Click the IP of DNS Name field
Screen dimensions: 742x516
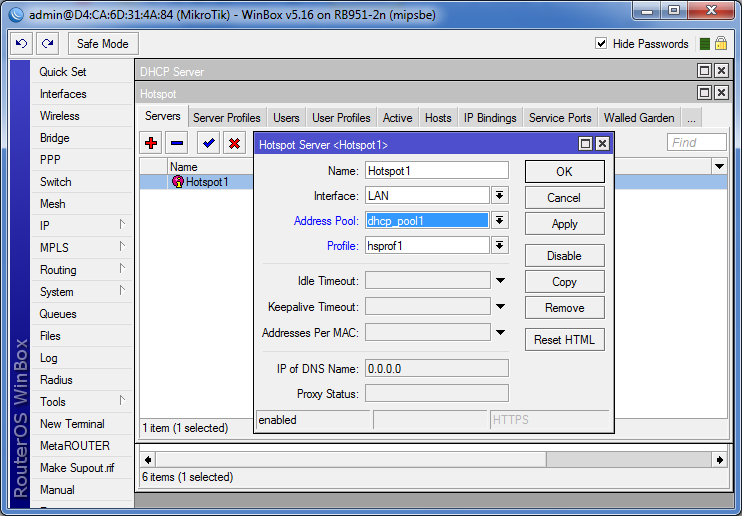pos(437,368)
